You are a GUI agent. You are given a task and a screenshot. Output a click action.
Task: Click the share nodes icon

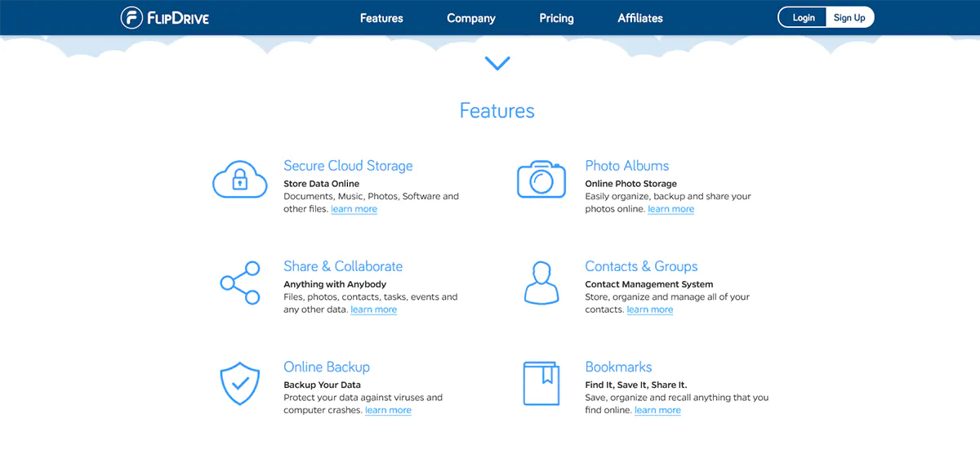pyautogui.click(x=240, y=283)
